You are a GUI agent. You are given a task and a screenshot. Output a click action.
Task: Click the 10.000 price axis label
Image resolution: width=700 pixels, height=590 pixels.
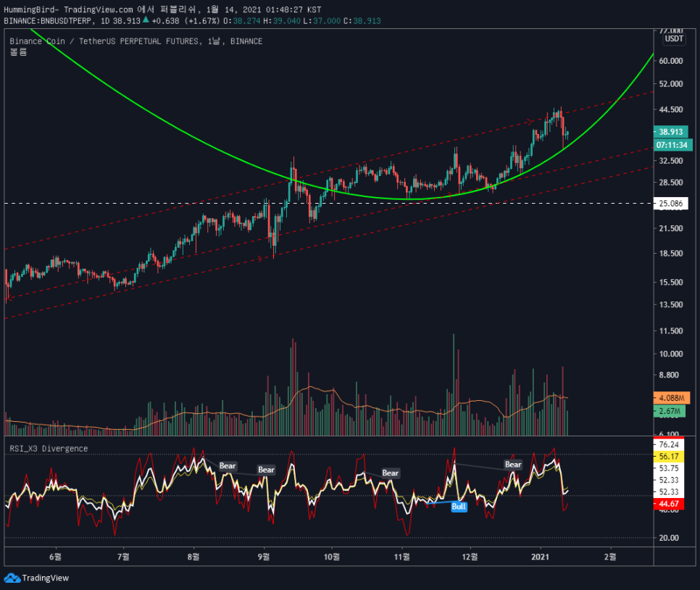(x=671, y=354)
